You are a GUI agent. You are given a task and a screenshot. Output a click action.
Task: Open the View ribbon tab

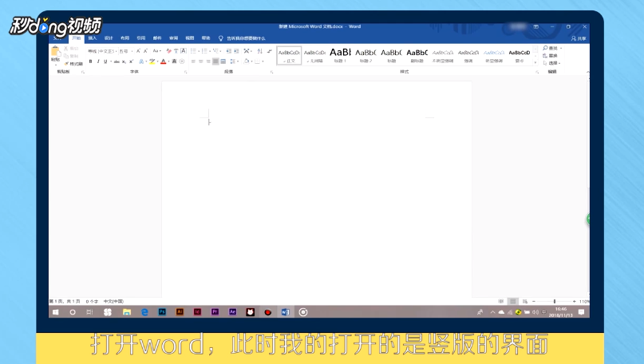[x=190, y=38]
